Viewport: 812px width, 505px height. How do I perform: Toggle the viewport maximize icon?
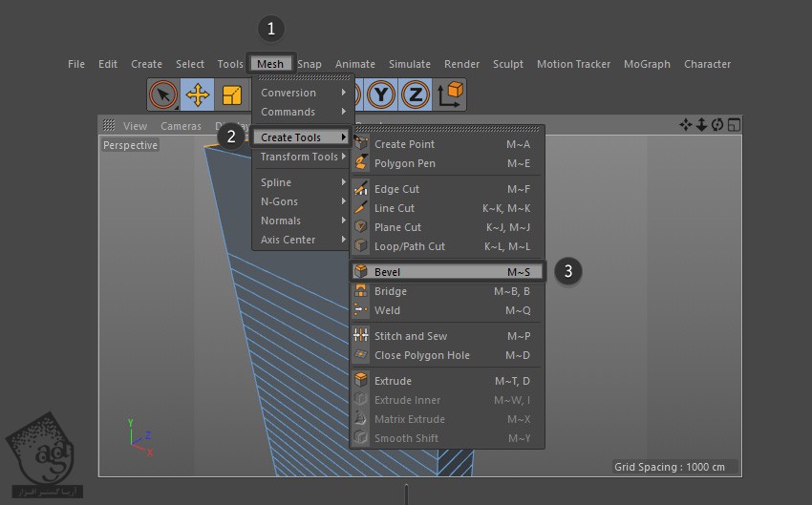pos(734,125)
